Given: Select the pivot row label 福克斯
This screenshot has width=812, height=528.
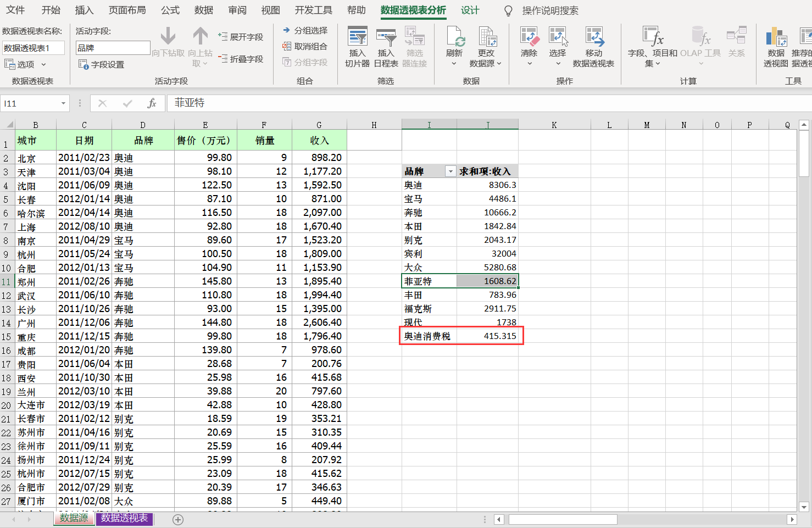Looking at the screenshot, I should coord(429,308).
